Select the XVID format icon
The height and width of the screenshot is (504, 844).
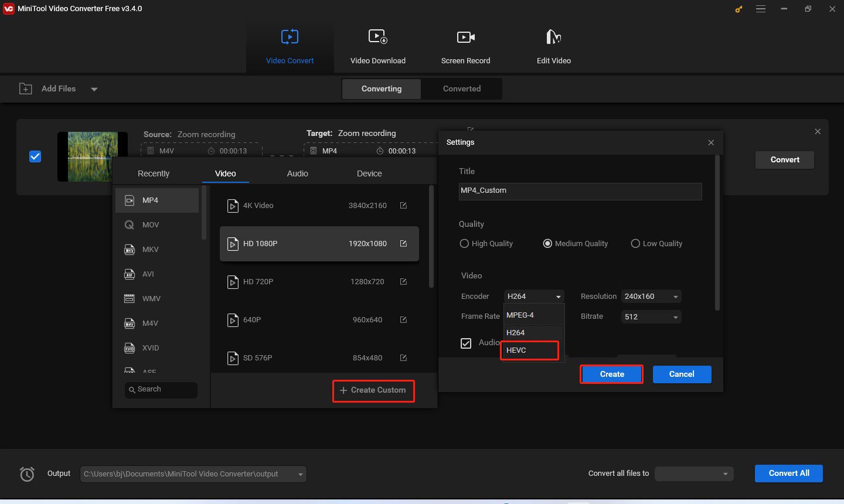pos(130,348)
